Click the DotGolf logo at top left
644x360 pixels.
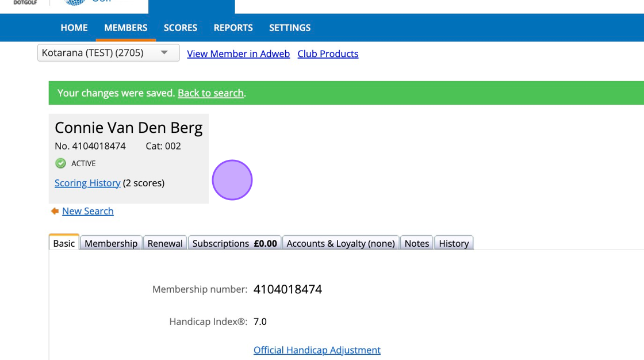[x=25, y=3]
